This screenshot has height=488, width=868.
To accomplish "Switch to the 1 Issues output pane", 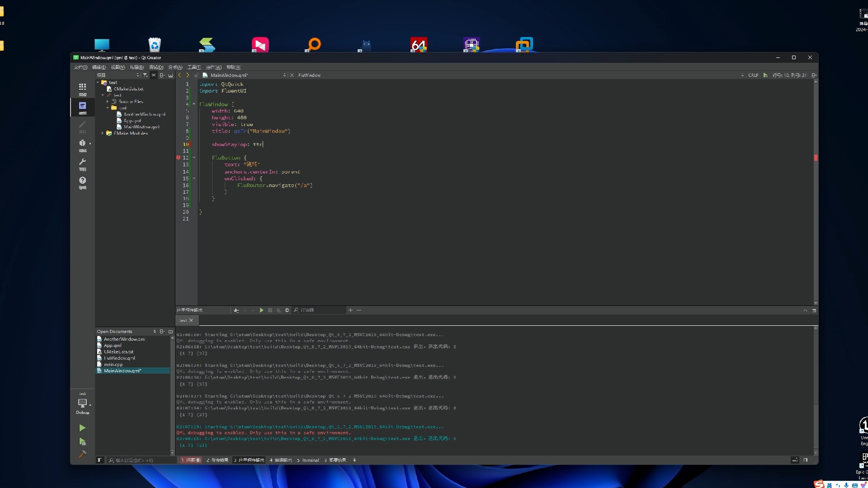I will [191, 460].
